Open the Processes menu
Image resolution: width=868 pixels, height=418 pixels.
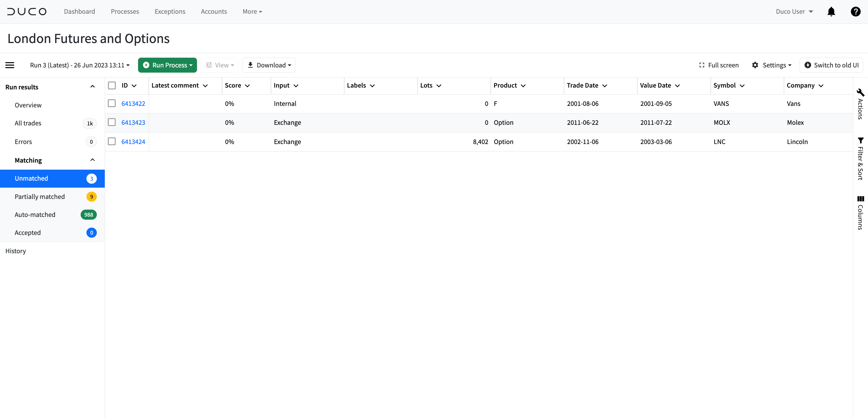pyautogui.click(x=125, y=11)
